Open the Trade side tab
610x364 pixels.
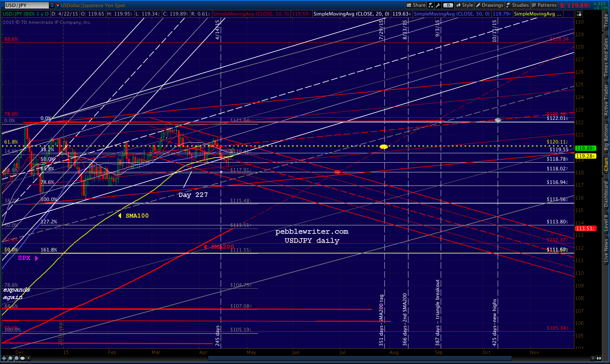point(606,22)
